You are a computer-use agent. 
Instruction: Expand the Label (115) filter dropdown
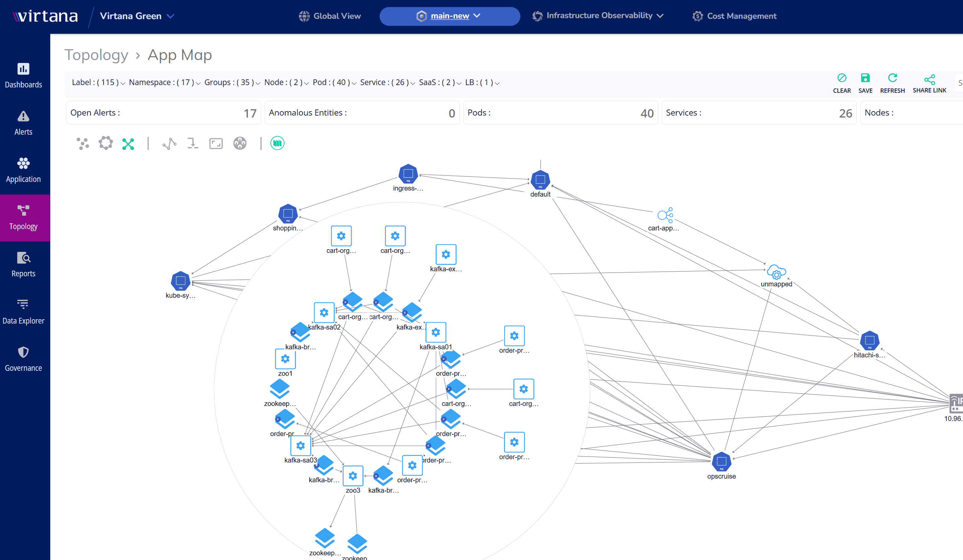pos(98,82)
